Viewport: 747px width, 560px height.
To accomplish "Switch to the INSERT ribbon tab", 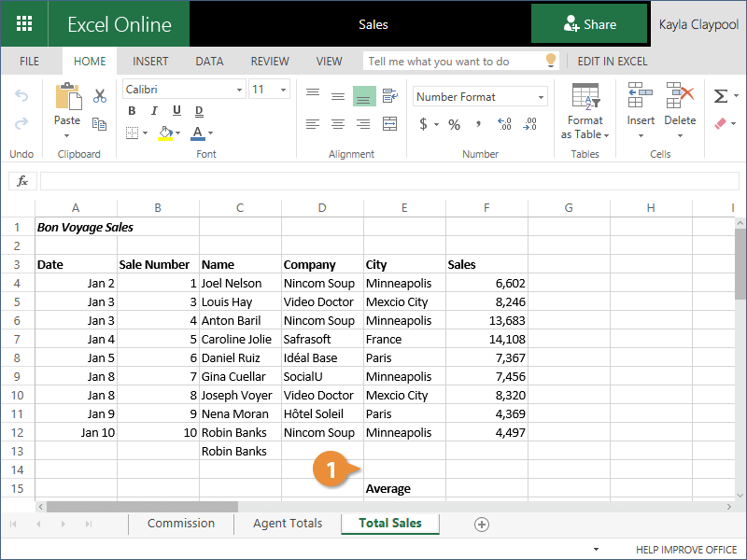I will click(150, 62).
